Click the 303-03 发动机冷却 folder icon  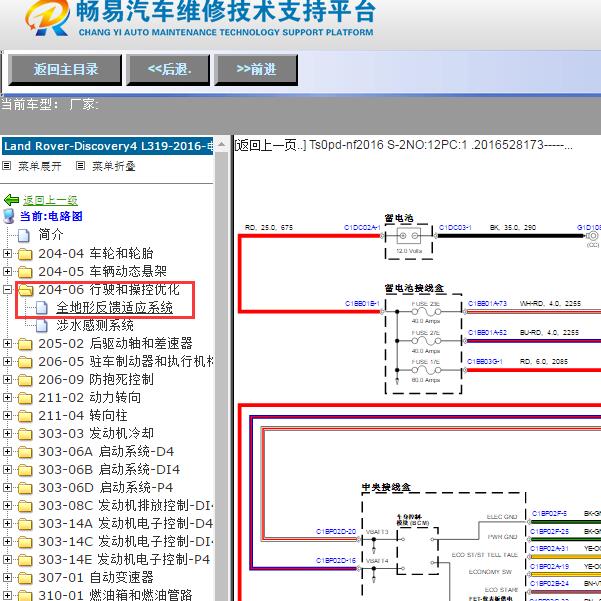[x=25, y=434]
